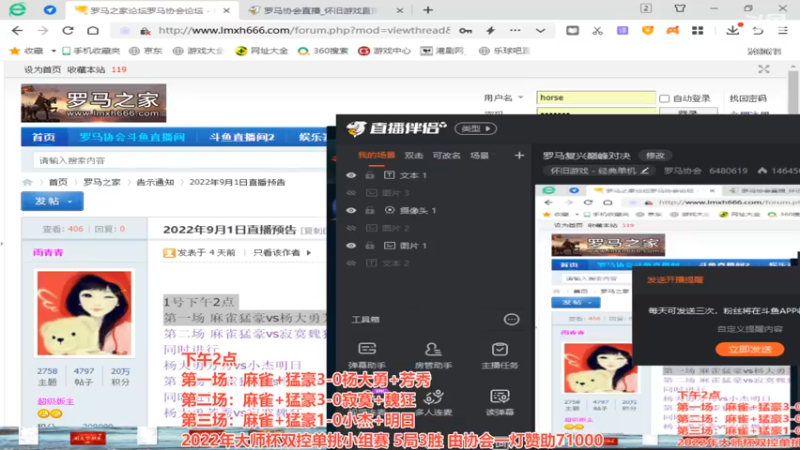Image resolution: width=800 pixels, height=450 pixels.
Task: Show hidden 文本 2 source with eye icon
Action: point(351,263)
